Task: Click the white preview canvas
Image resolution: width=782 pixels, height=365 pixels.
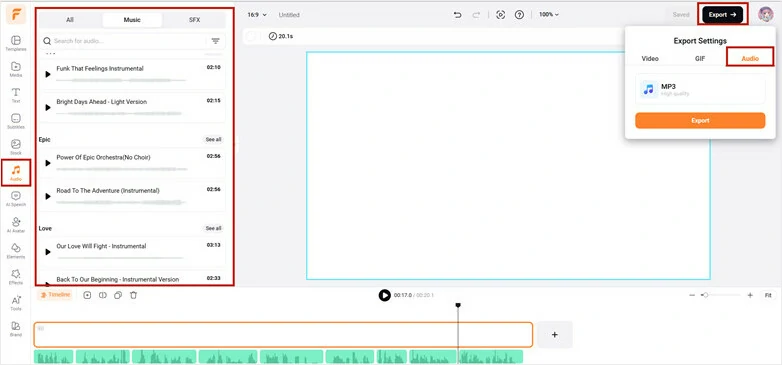Action: 508,166
